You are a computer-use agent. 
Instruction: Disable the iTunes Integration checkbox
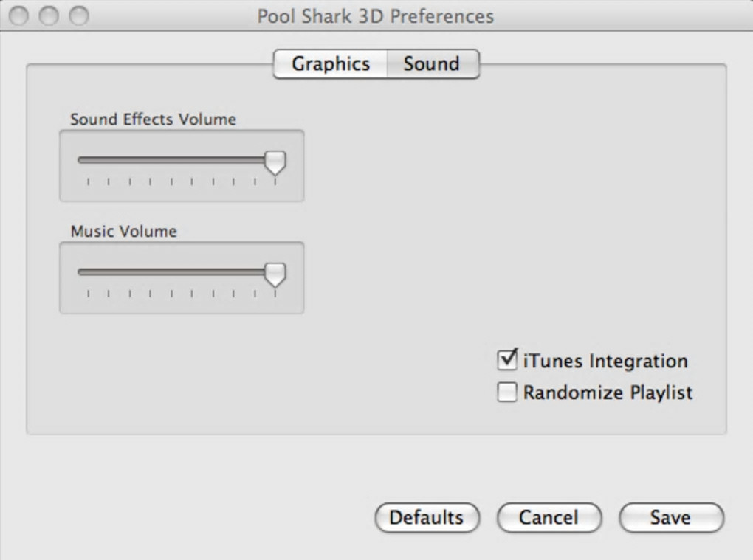507,361
